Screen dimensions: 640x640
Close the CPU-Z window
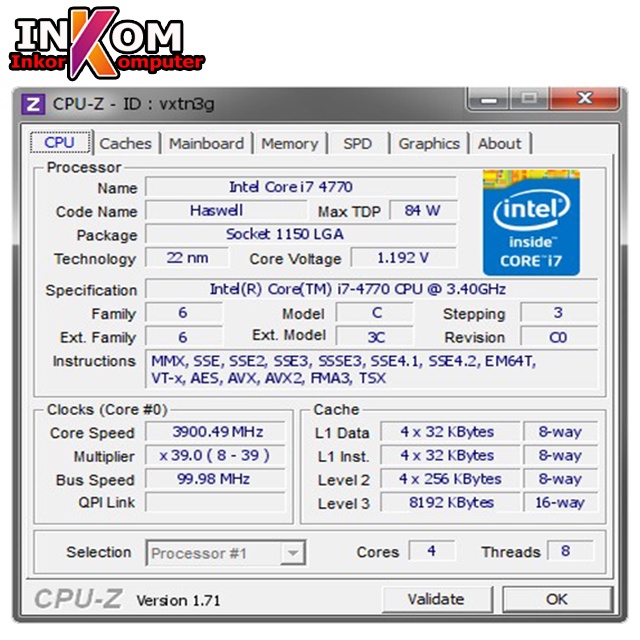click(584, 98)
